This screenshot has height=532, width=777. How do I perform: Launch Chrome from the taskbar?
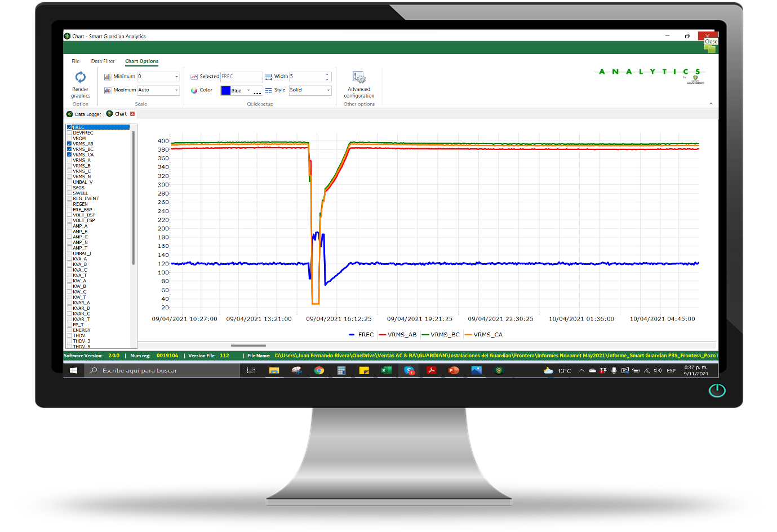tap(319, 370)
